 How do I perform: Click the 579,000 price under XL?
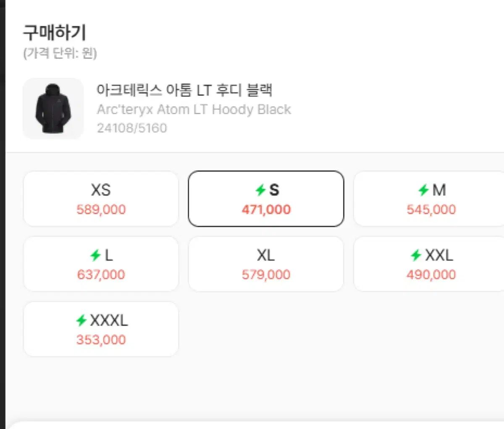point(266,275)
